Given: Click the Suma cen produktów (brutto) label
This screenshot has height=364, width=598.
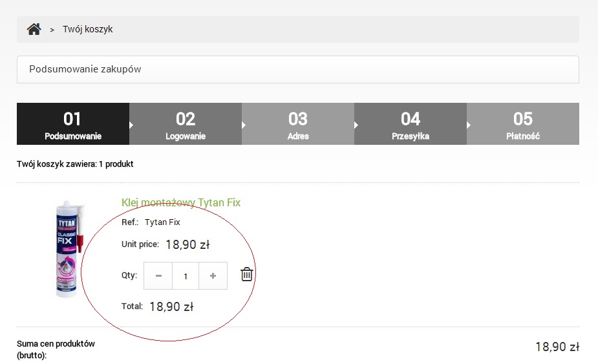Looking at the screenshot, I should point(56,349).
